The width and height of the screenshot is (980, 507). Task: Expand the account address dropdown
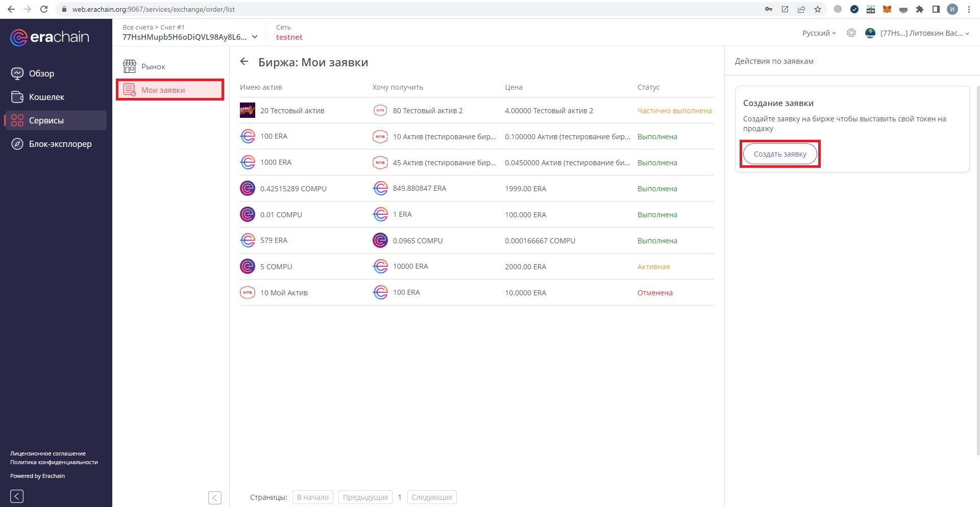pyautogui.click(x=255, y=37)
